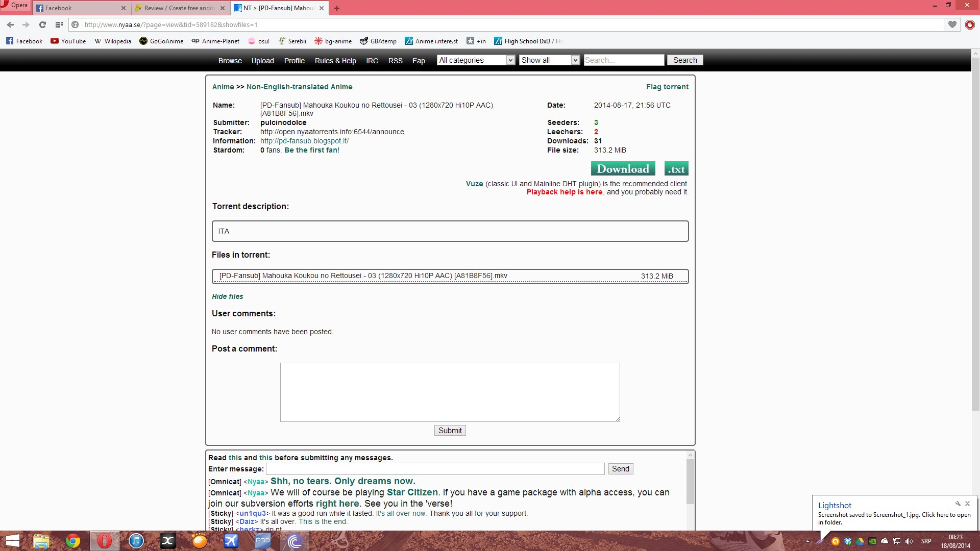Open the Speed Dial grid icon

point(59,24)
